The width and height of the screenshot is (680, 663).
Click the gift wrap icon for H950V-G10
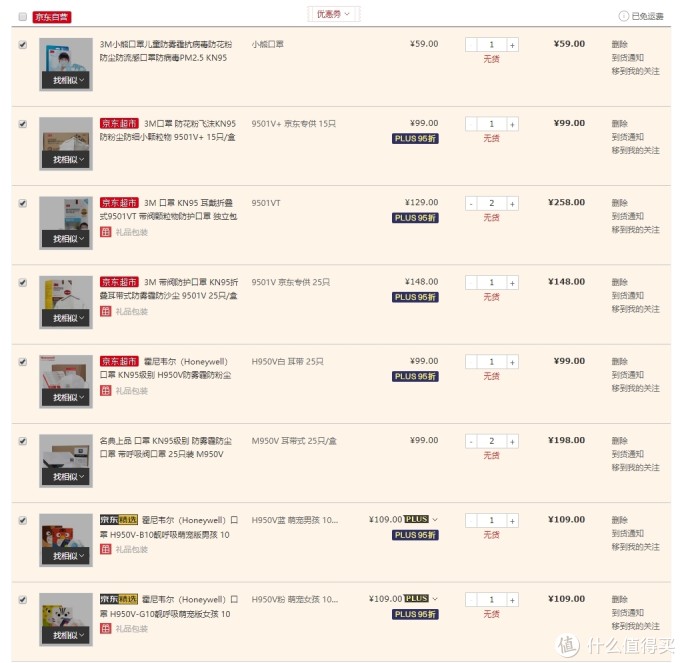coord(105,629)
